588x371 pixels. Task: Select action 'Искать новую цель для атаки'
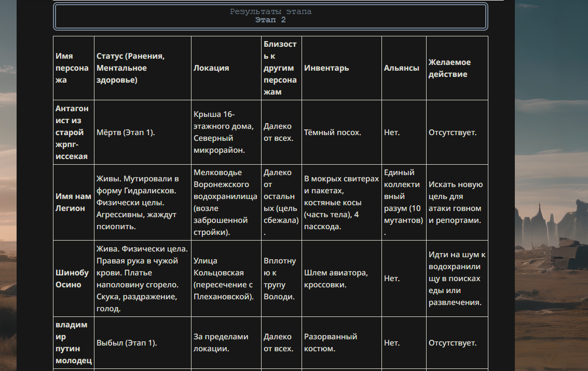pyautogui.click(x=457, y=203)
